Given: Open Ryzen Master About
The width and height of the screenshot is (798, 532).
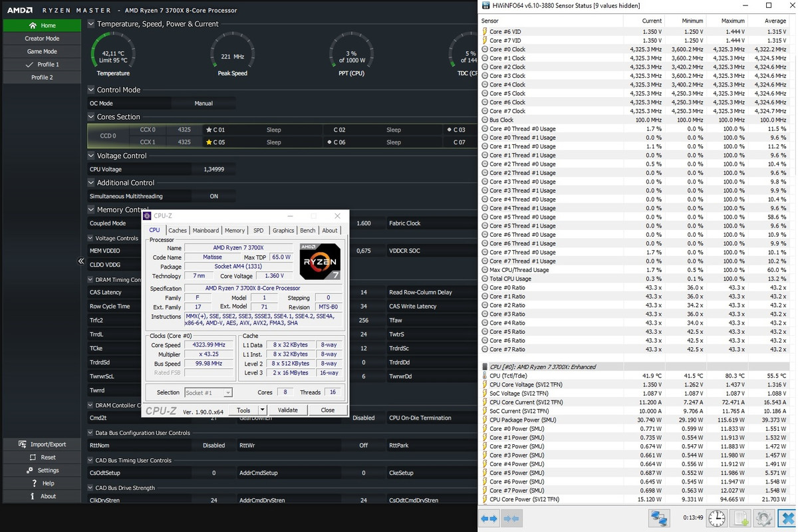Looking at the screenshot, I should click(x=42, y=496).
